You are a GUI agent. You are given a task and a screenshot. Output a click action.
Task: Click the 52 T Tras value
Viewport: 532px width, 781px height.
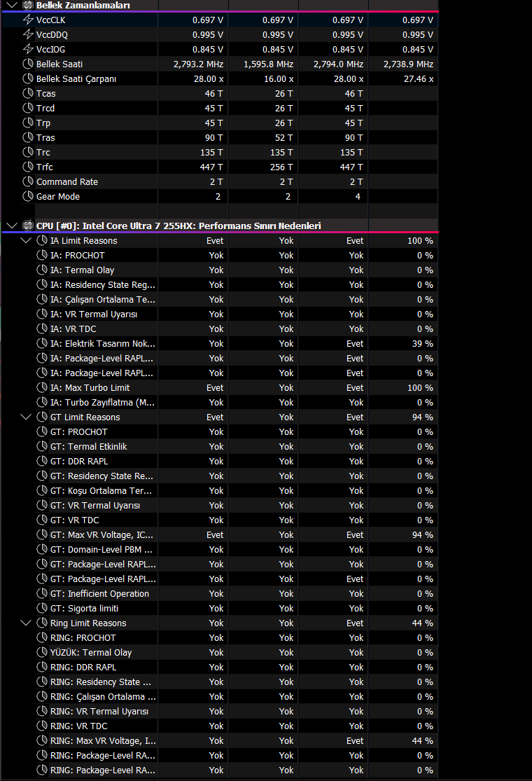point(284,137)
